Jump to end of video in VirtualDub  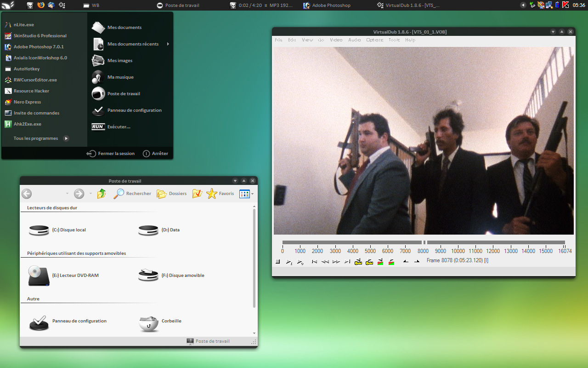tap(347, 262)
